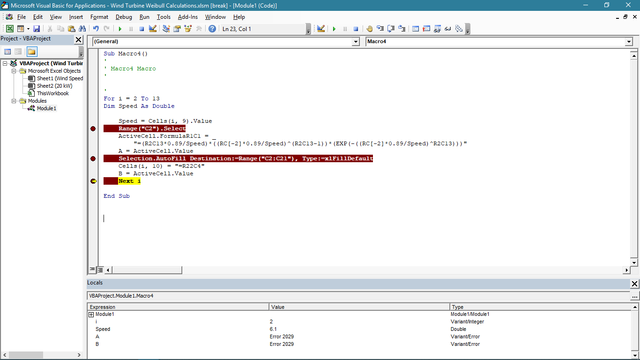Collapse the Microsoft Excel Objects folder
The width and height of the screenshot is (640, 360).
click(x=13, y=71)
